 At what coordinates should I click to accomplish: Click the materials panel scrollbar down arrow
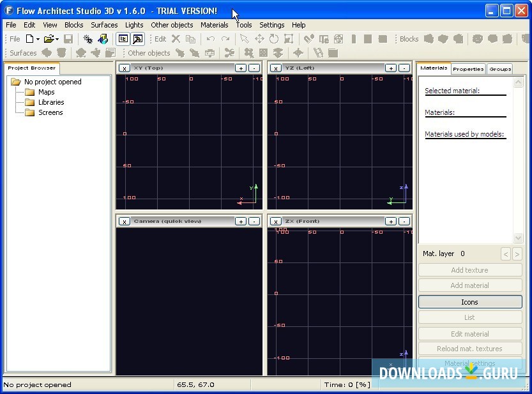click(519, 238)
